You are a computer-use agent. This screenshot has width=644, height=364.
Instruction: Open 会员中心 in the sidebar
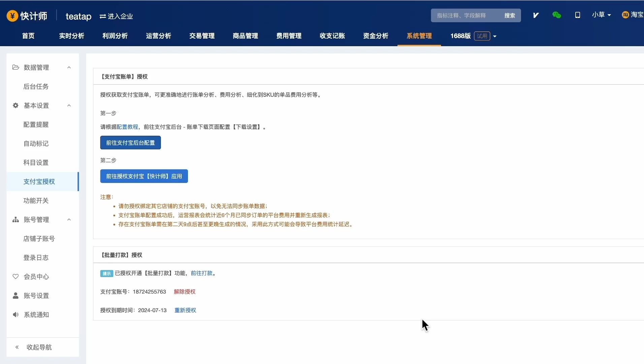36,277
